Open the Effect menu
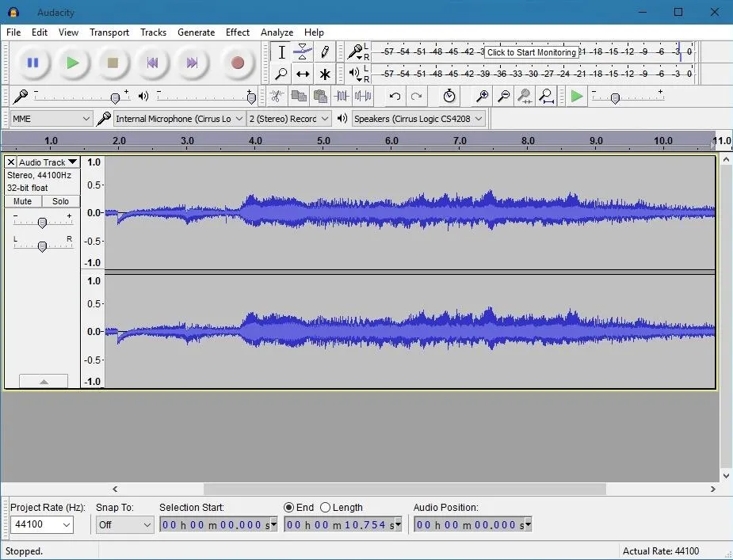 click(237, 32)
